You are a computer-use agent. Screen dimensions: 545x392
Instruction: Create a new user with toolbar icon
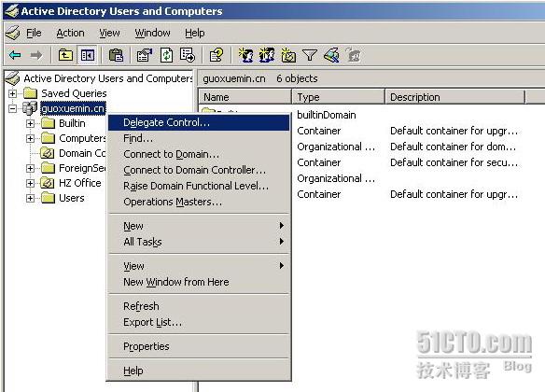click(245, 55)
